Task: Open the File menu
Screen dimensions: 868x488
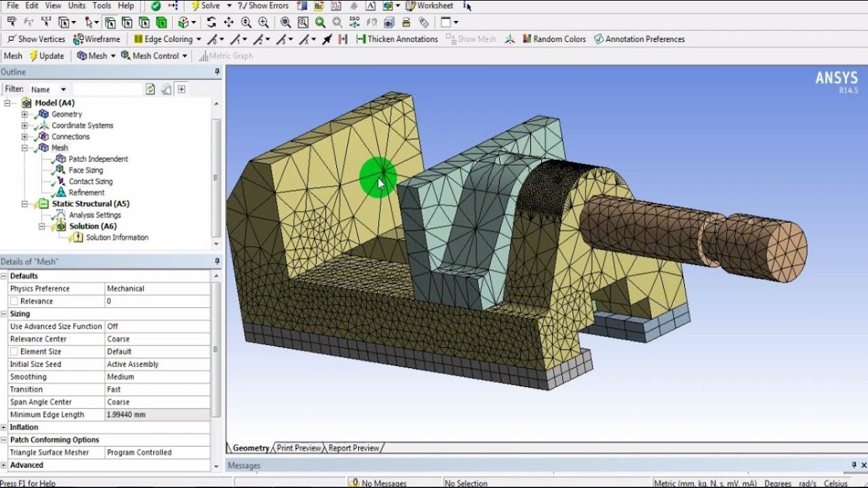Action: (12, 5)
